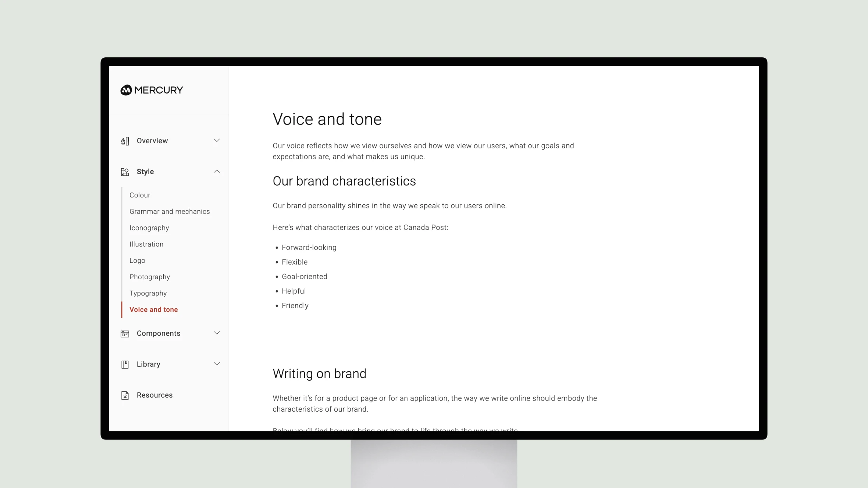The height and width of the screenshot is (488, 868).
Task: Select the Grammar and mechanics item
Action: pos(170,212)
